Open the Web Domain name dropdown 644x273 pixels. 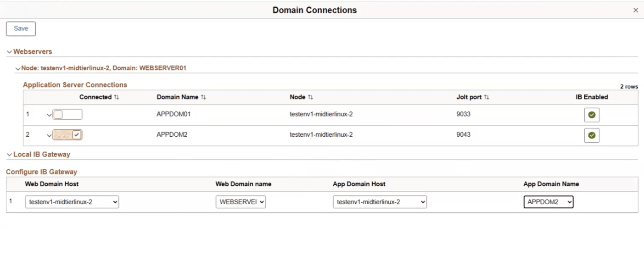[x=241, y=201]
